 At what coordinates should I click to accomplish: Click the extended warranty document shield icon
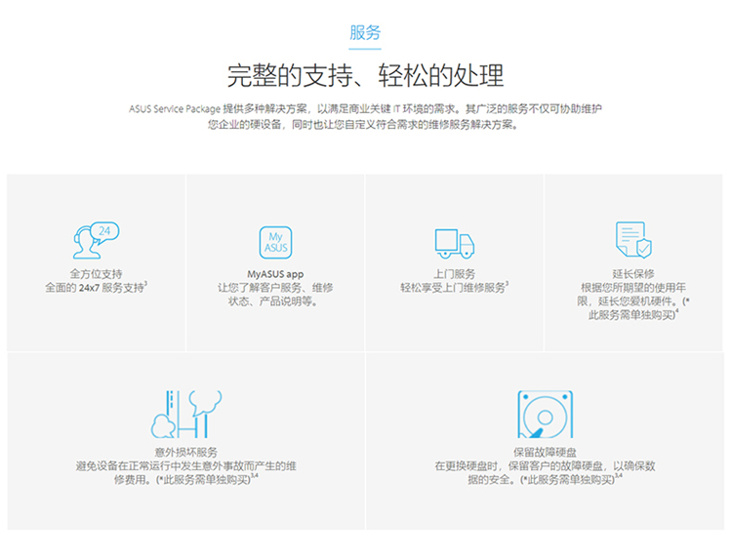point(633,239)
